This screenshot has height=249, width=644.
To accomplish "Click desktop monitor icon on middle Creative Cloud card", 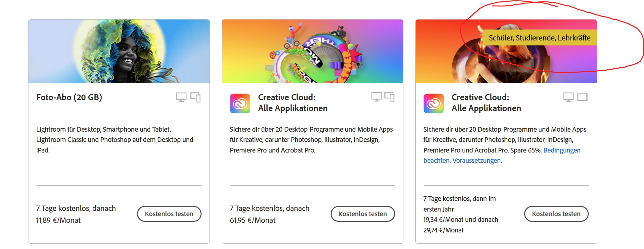I will tap(377, 97).
